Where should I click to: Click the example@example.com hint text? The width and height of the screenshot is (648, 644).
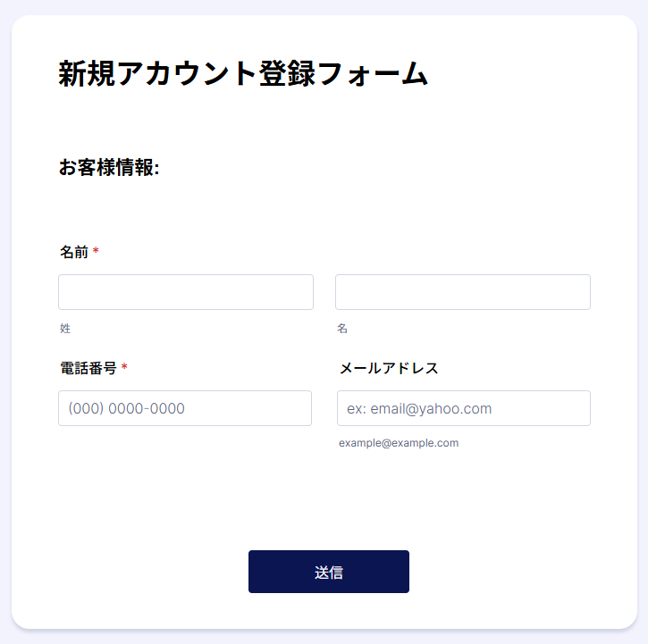399,443
